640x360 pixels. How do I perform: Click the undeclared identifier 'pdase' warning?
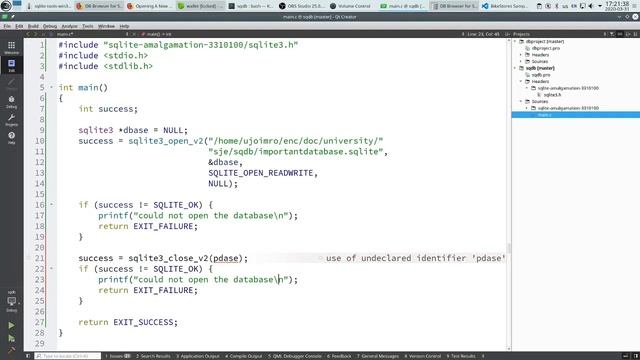tap(416, 258)
